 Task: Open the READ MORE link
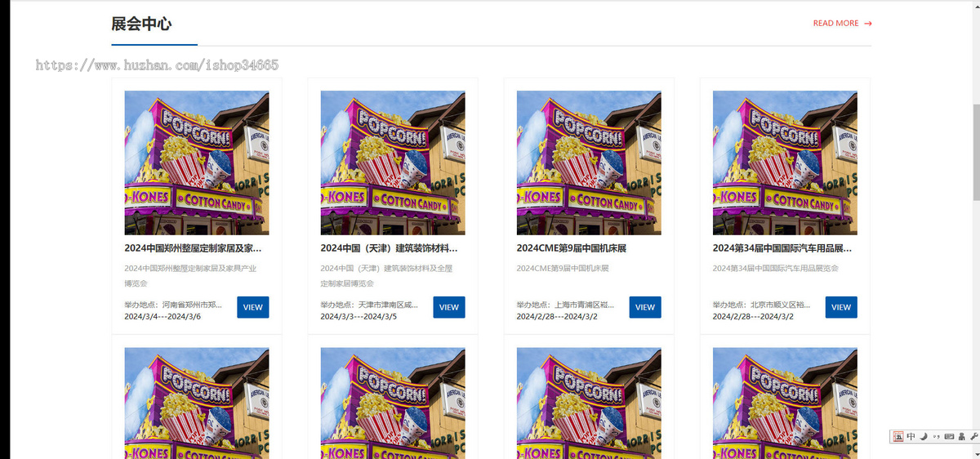click(x=835, y=24)
